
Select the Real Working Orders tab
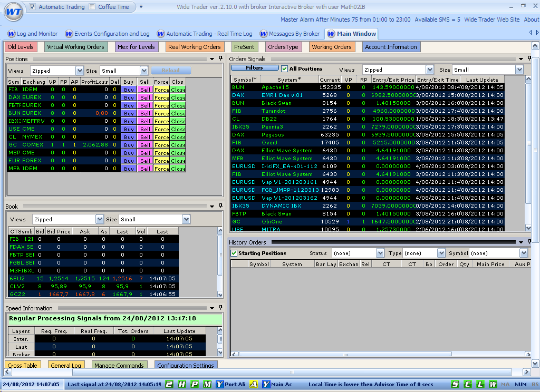(194, 47)
